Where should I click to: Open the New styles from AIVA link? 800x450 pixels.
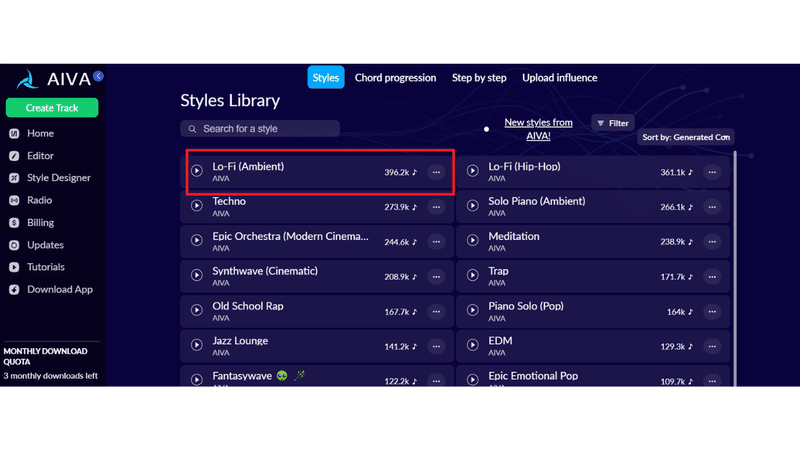click(x=538, y=129)
